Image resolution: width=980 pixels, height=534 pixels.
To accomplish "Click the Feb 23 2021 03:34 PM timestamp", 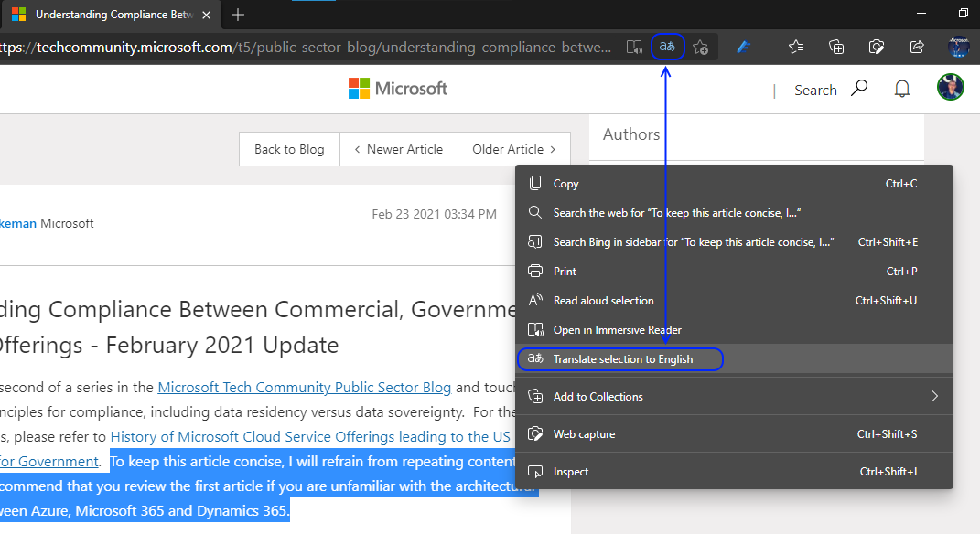I will (435, 214).
